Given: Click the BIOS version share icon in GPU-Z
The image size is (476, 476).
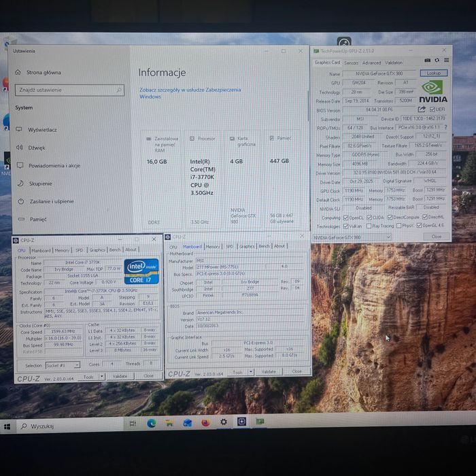Looking at the screenshot, I should click(422, 109).
